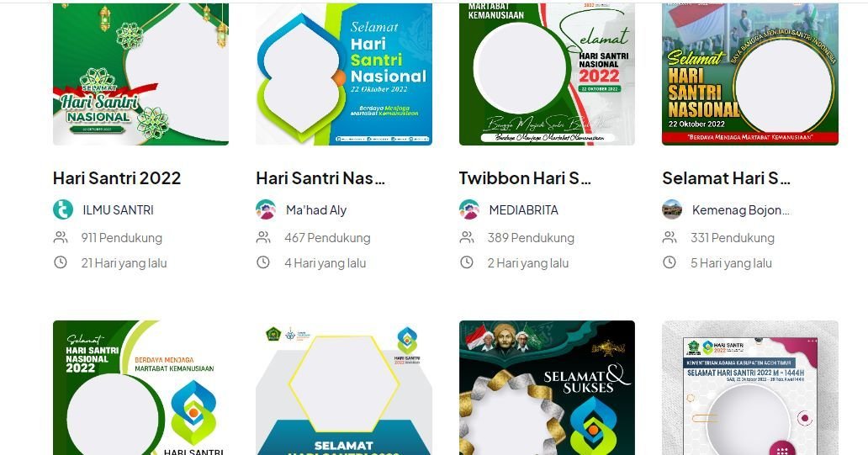The width and height of the screenshot is (868, 455).
Task: Open the Kementerian Agama Aceh Timur frame
Action: (750, 388)
